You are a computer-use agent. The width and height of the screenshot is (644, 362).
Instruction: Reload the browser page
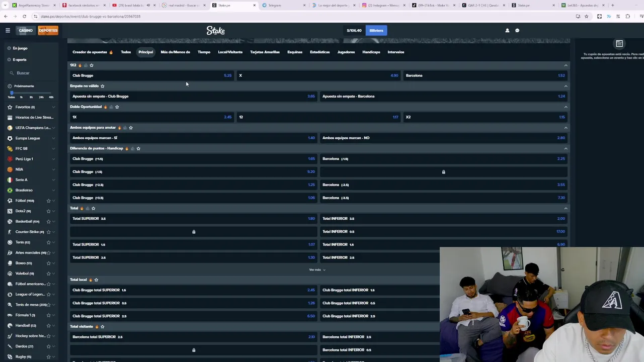24,16
